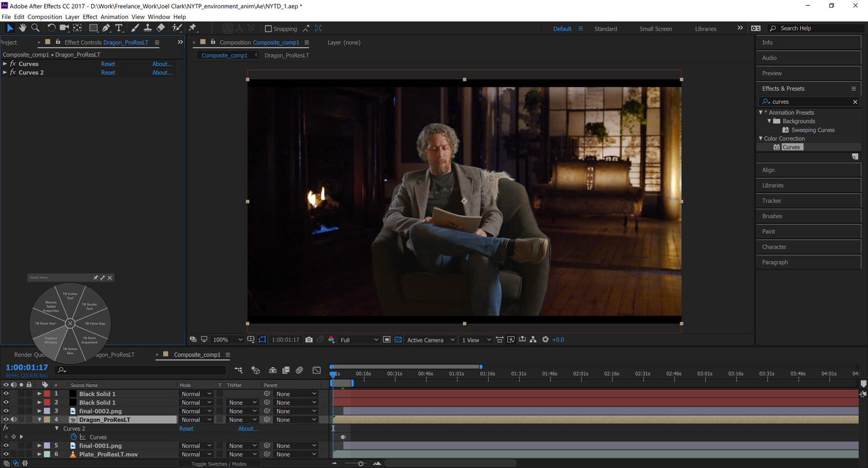Toggle the Curves stopwatch keyframing
This screenshot has width=868, height=468.
(x=74, y=437)
